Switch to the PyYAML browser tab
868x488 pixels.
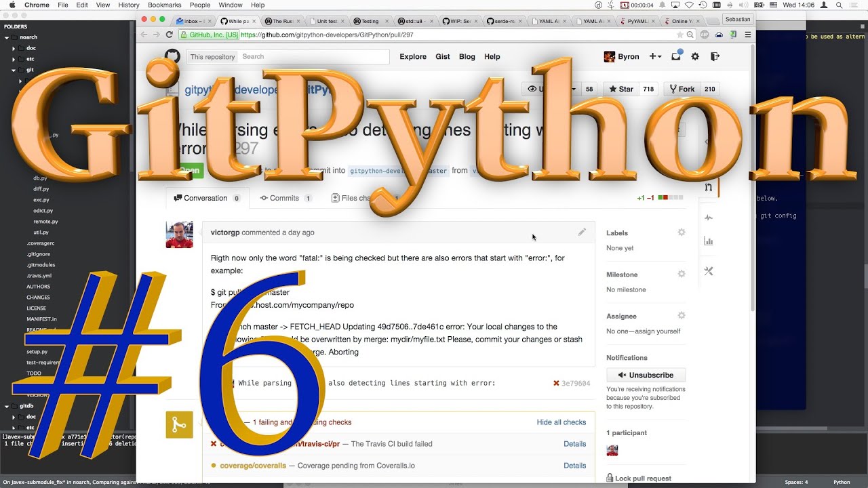coord(637,21)
